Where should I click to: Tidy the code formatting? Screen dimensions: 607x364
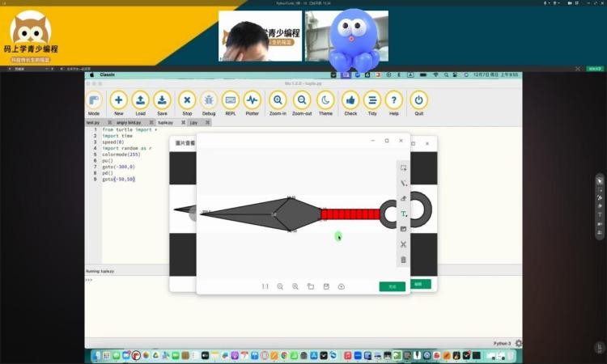(x=372, y=100)
